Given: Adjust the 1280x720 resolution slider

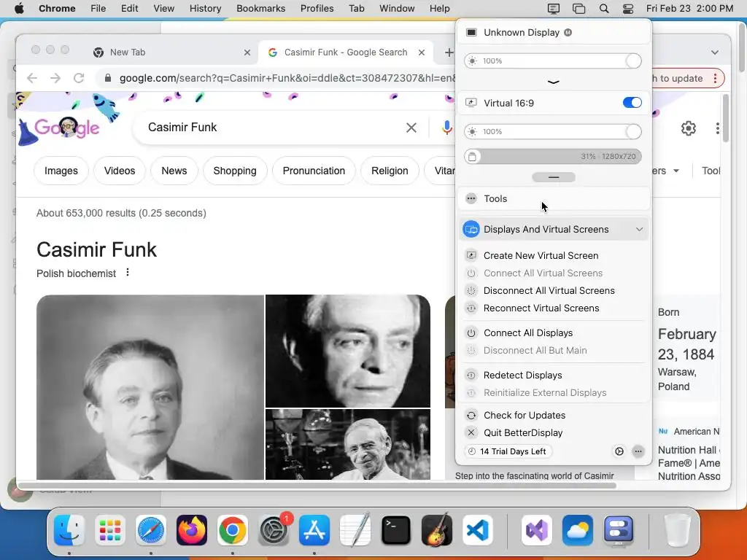Looking at the screenshot, I should [553, 156].
